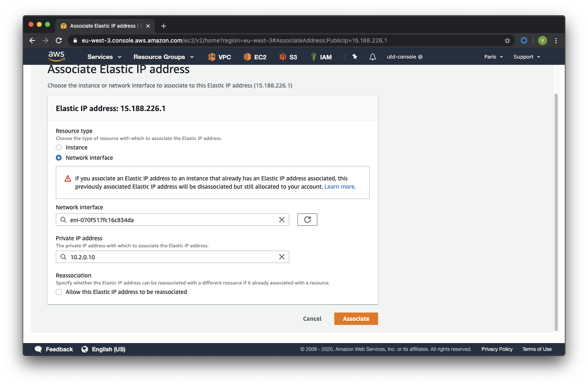This screenshot has width=588, height=386.
Task: Open the IAM service shortcut
Action: tap(321, 57)
